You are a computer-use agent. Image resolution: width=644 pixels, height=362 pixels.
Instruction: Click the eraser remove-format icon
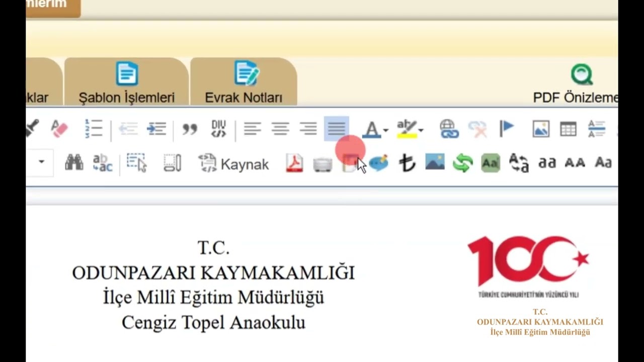[59, 129]
